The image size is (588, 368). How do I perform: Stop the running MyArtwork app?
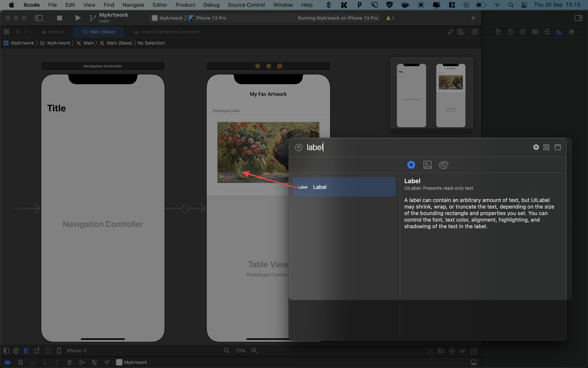pyautogui.click(x=60, y=18)
